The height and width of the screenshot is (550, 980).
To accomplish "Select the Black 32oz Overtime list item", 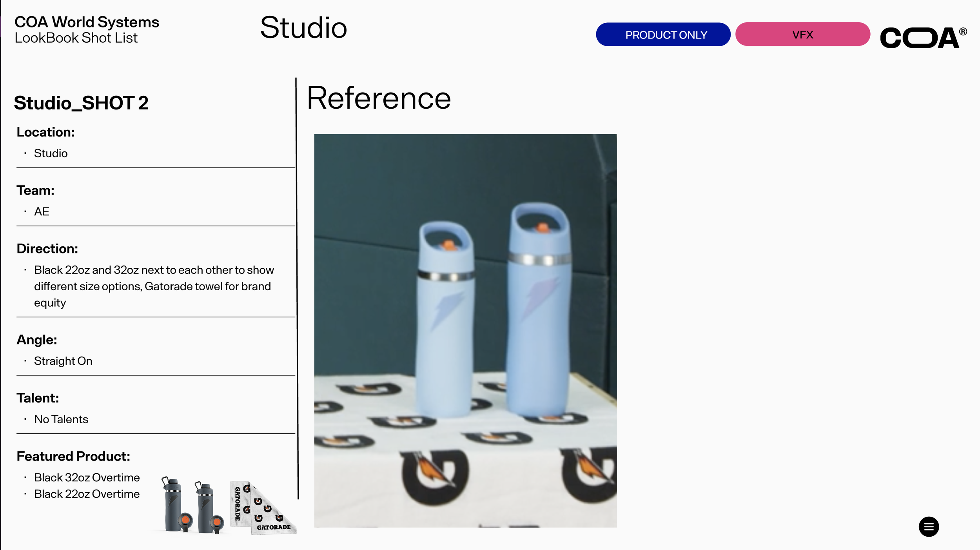I will [x=87, y=477].
